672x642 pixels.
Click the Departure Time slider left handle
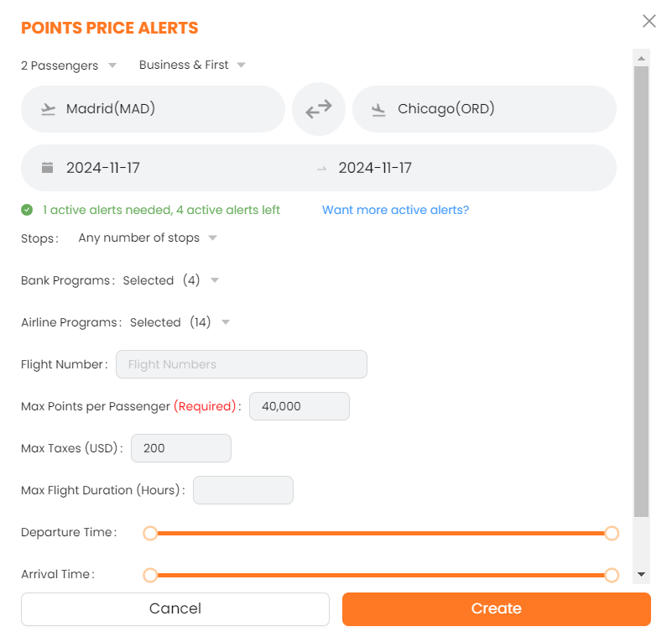click(150, 533)
